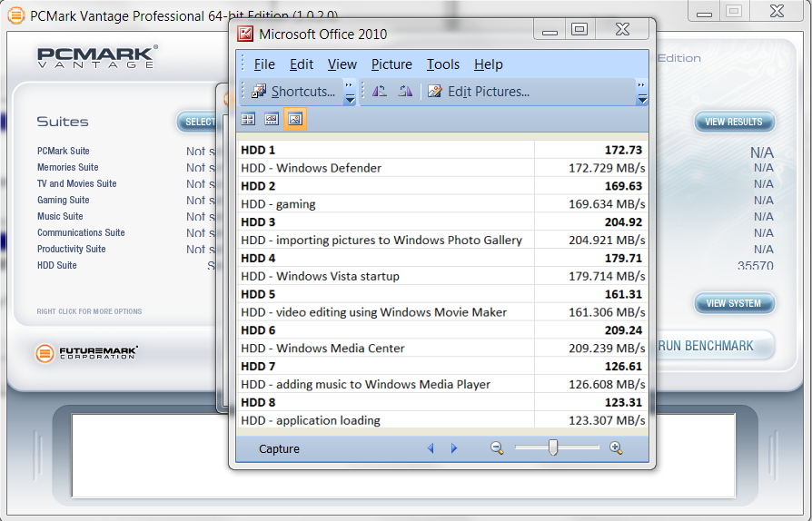
Task: Go to the previous picture arrow
Action: [431, 448]
